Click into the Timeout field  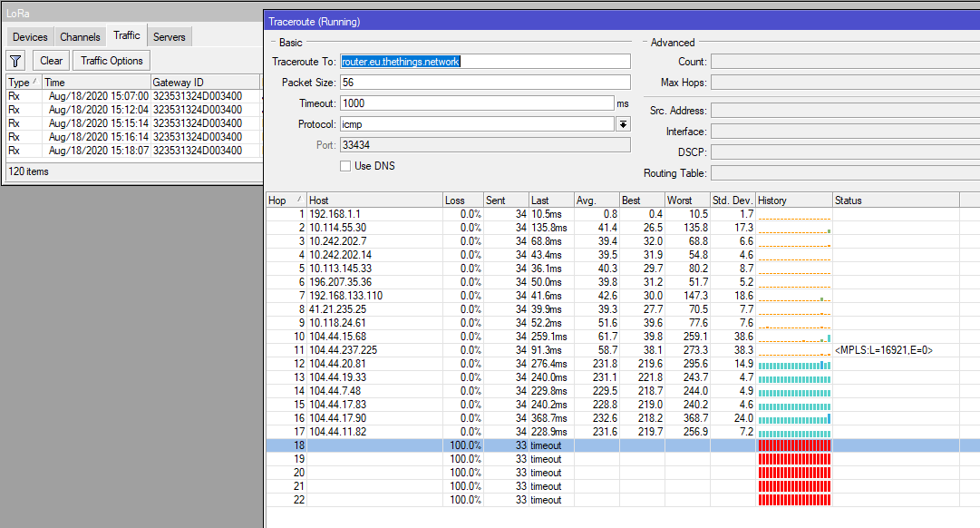[x=477, y=103]
